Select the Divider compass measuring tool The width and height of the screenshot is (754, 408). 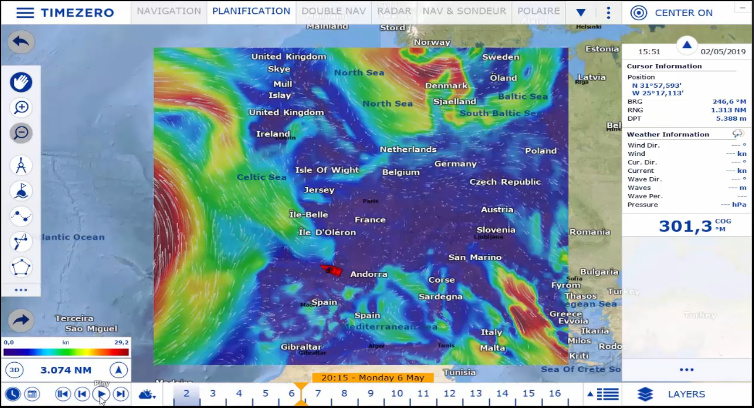21,164
